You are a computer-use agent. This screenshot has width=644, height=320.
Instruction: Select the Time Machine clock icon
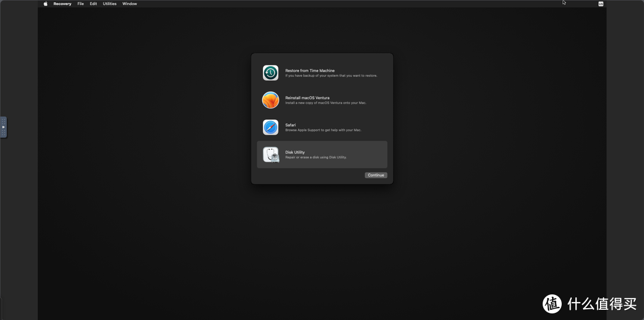(x=271, y=73)
